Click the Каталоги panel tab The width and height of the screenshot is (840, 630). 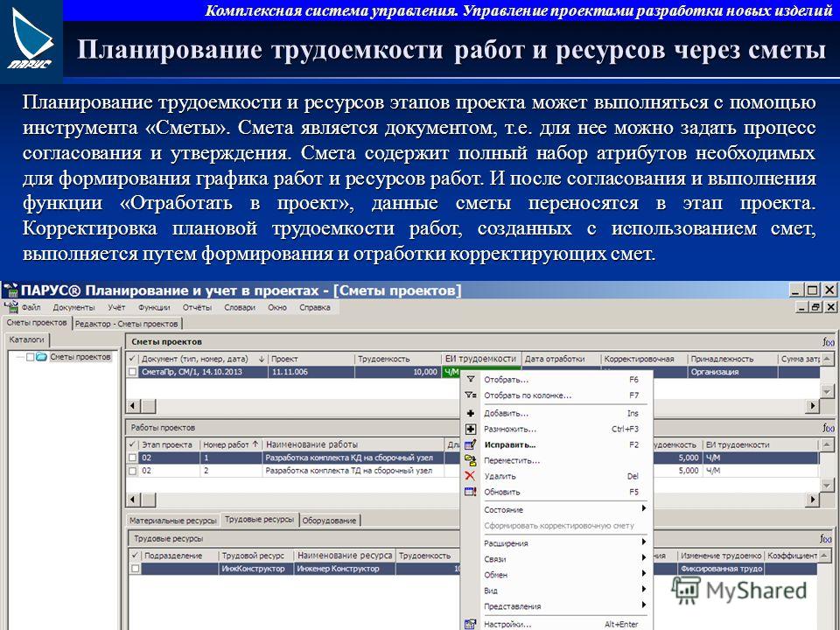point(27,339)
